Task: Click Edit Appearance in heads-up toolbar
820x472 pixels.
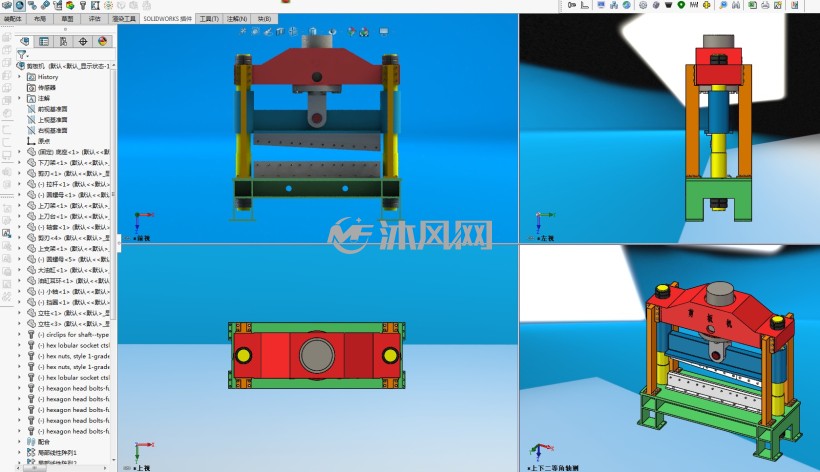Action: coord(351,32)
